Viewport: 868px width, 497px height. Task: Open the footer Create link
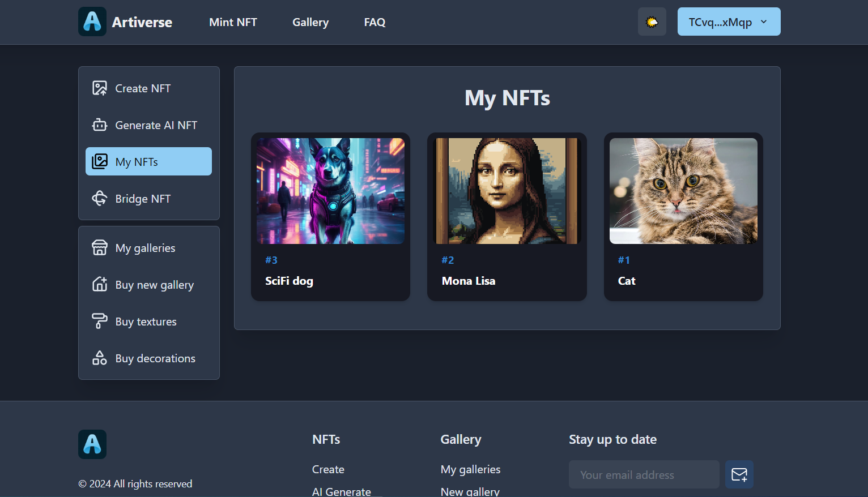pyautogui.click(x=328, y=469)
